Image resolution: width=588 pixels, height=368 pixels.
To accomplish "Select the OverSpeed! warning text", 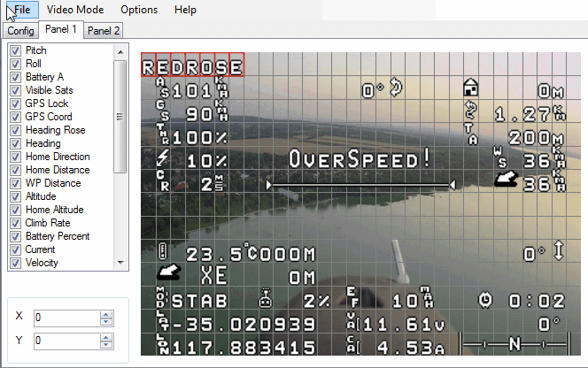I will tap(360, 159).
